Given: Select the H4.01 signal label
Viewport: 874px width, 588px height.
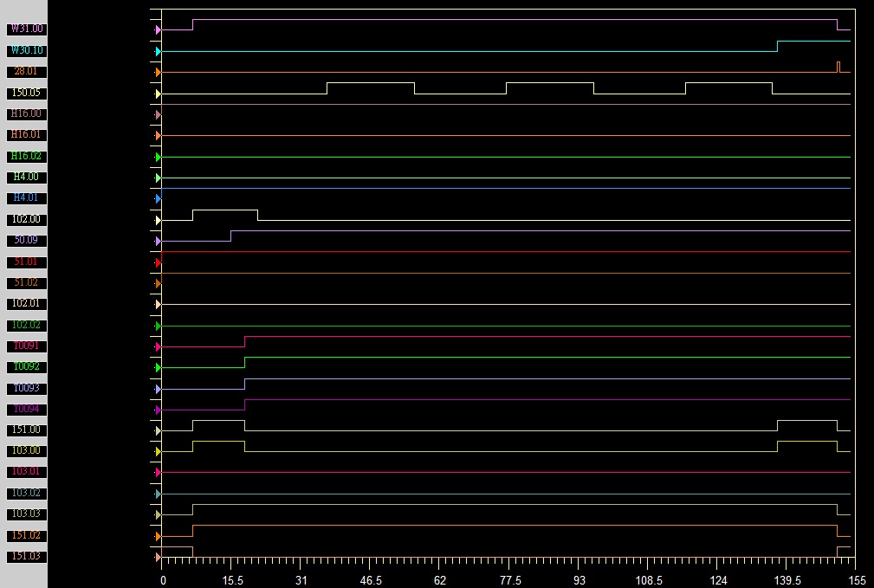Looking at the screenshot, I should (27, 197).
